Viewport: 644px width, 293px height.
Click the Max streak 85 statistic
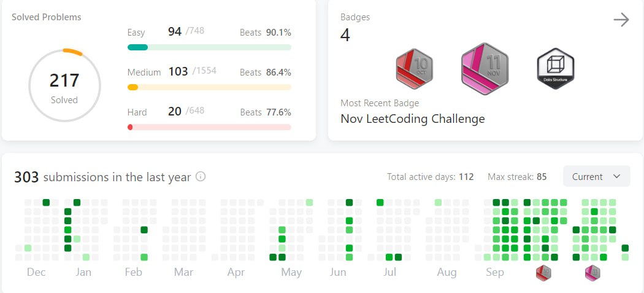(517, 177)
